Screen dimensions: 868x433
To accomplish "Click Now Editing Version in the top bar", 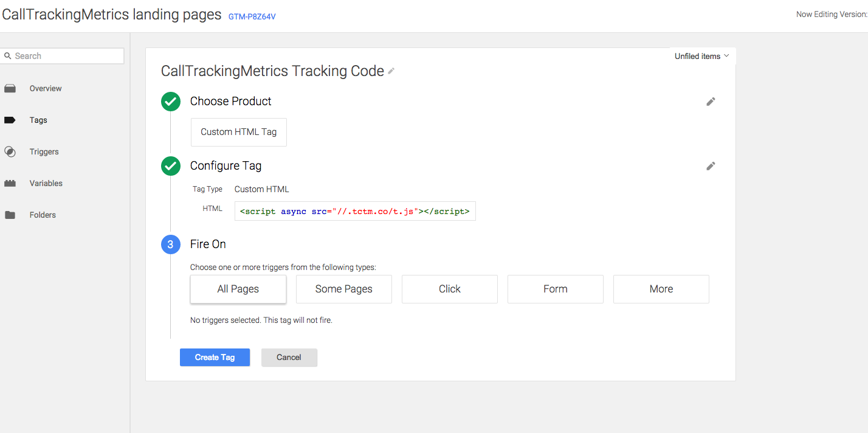I will 831,13.
